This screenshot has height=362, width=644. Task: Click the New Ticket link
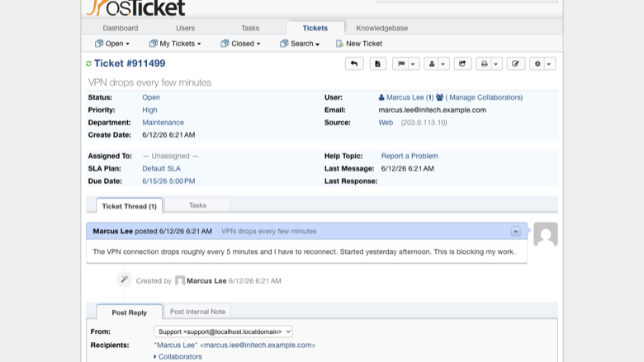coord(364,44)
